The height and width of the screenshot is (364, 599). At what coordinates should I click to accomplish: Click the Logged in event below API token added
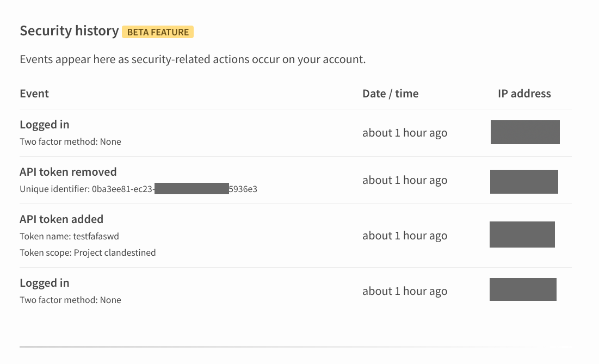tap(45, 283)
